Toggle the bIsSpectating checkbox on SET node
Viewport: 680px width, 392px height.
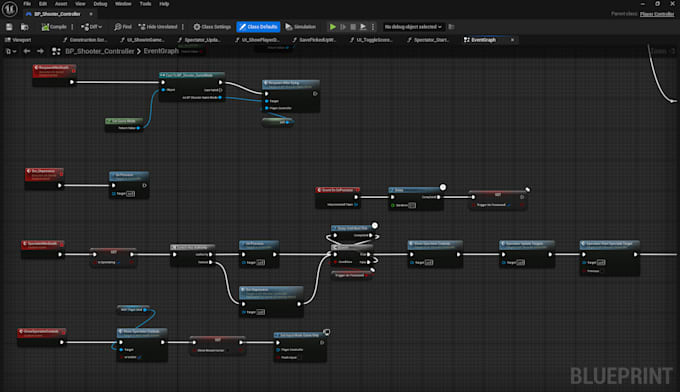tap(119, 262)
